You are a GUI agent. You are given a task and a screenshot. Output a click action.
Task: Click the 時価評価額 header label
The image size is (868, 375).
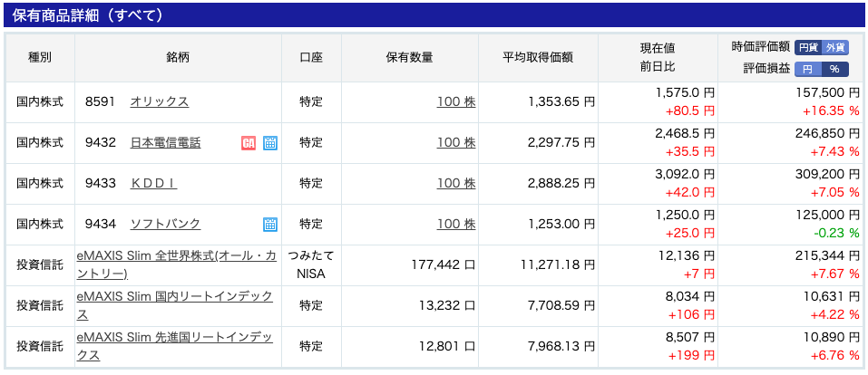[761, 48]
